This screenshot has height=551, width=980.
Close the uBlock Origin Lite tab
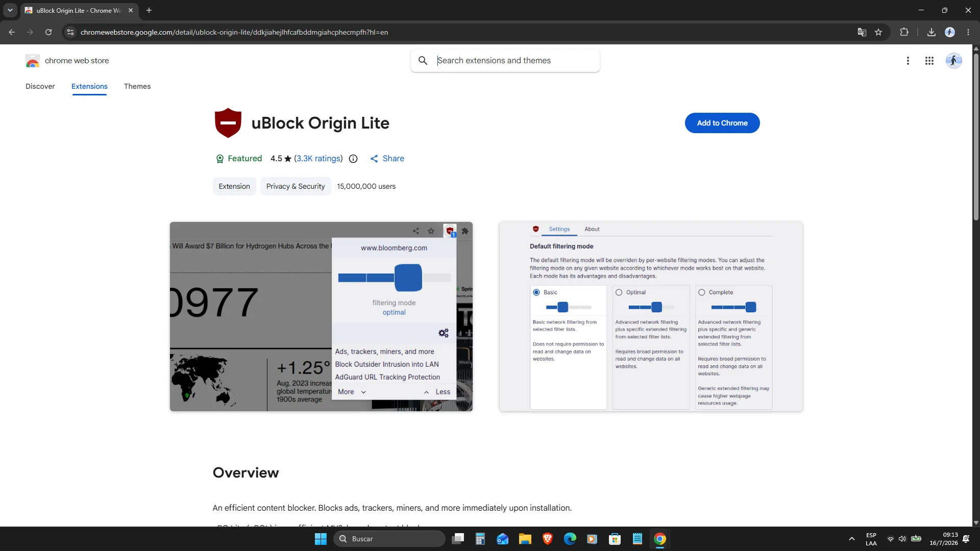131,10
